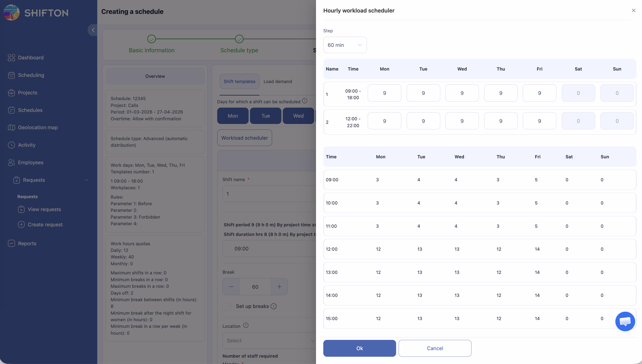The width and height of the screenshot is (642, 364).
Task: Click the Reports chart icon
Action: coord(11,243)
